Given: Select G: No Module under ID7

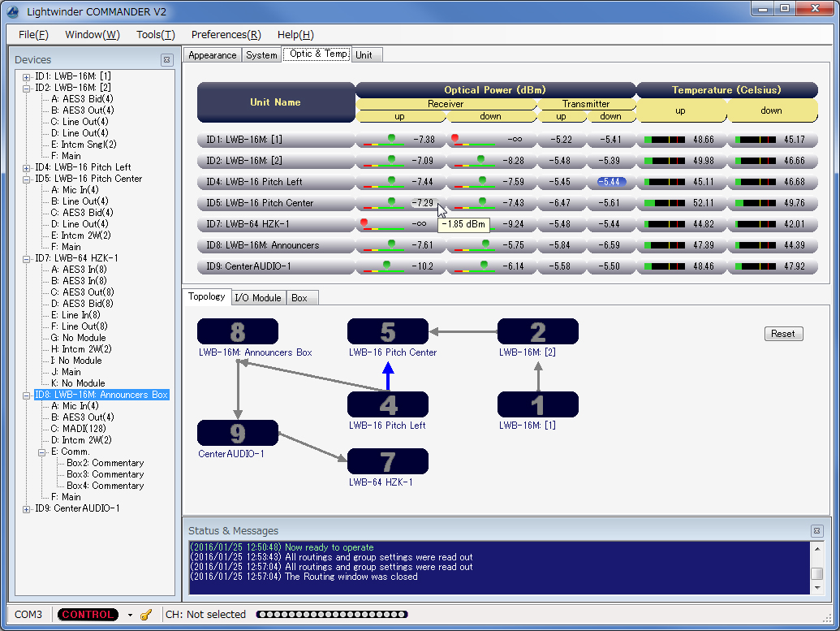Looking at the screenshot, I should [x=78, y=339].
